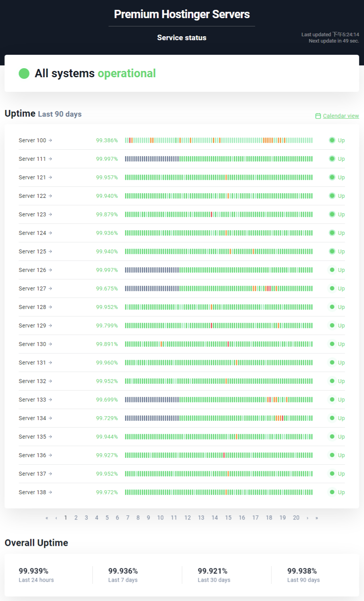This screenshot has height=601, width=364.
Task: Click the next page single chevron
Action: tap(307, 518)
